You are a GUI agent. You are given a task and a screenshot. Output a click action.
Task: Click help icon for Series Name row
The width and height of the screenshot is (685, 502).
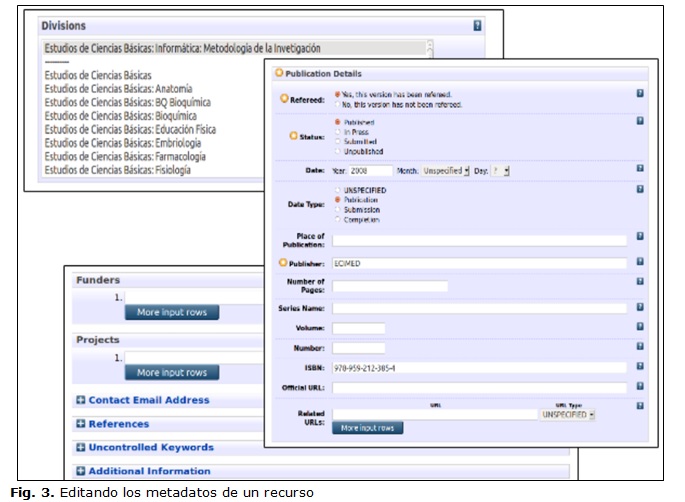(640, 307)
